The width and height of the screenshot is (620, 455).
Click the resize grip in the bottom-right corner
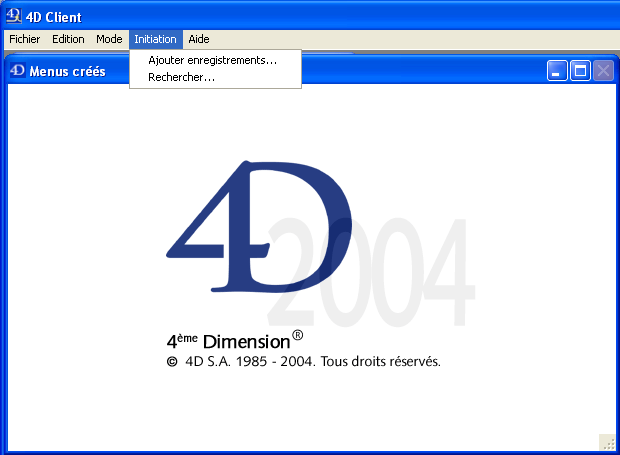[x=606, y=441]
